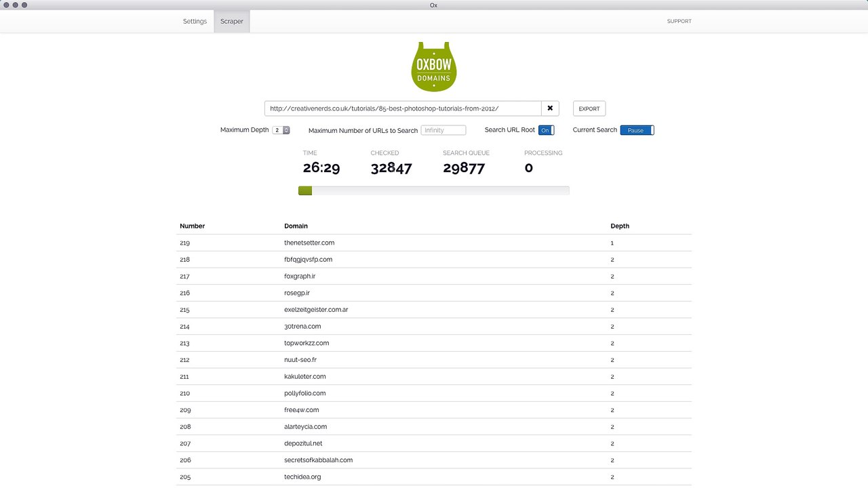868x488 pixels.
Task: Select nuut-seo.fr domain
Action: [300, 360]
